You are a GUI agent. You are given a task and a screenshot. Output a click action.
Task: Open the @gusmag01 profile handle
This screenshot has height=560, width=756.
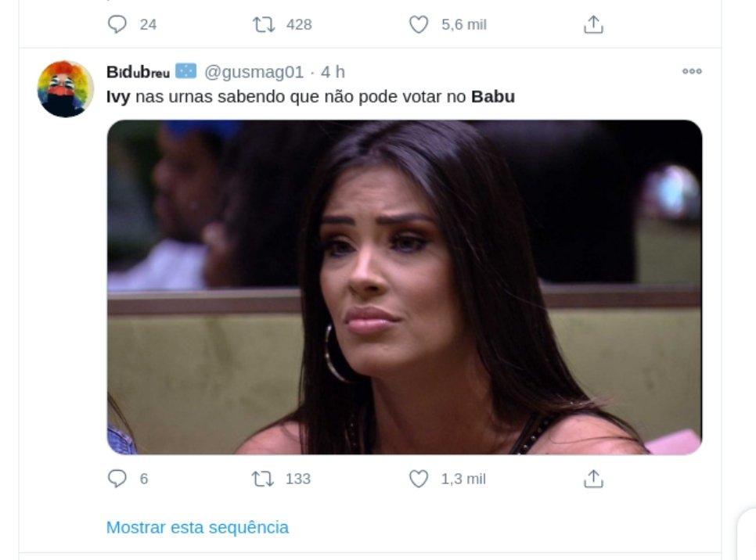click(x=254, y=72)
